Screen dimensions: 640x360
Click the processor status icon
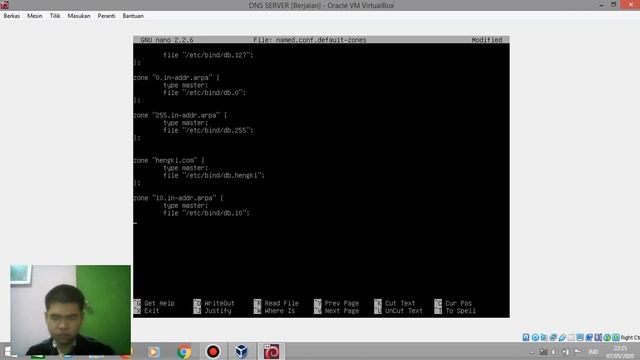[x=598, y=337]
